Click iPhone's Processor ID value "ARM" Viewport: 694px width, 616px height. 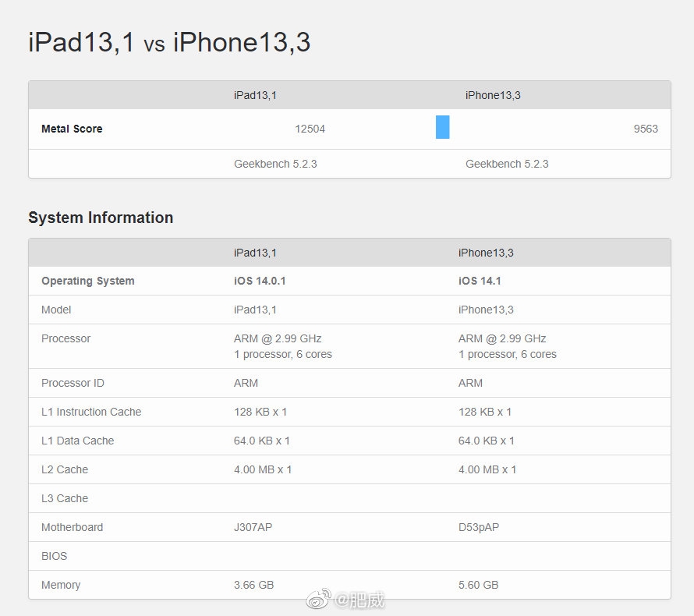[470, 383]
